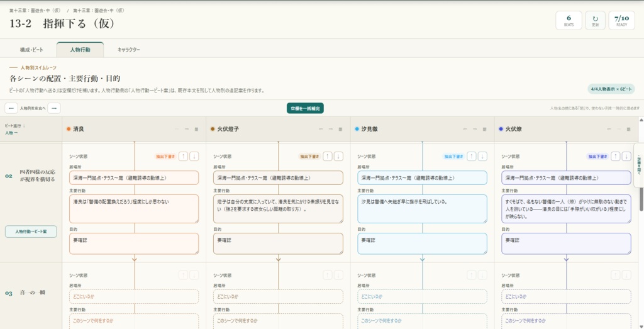The width and height of the screenshot is (644, 329).
Task: Collapse the 火伏燈子 column (閉 icon)
Action: [x=340, y=129]
